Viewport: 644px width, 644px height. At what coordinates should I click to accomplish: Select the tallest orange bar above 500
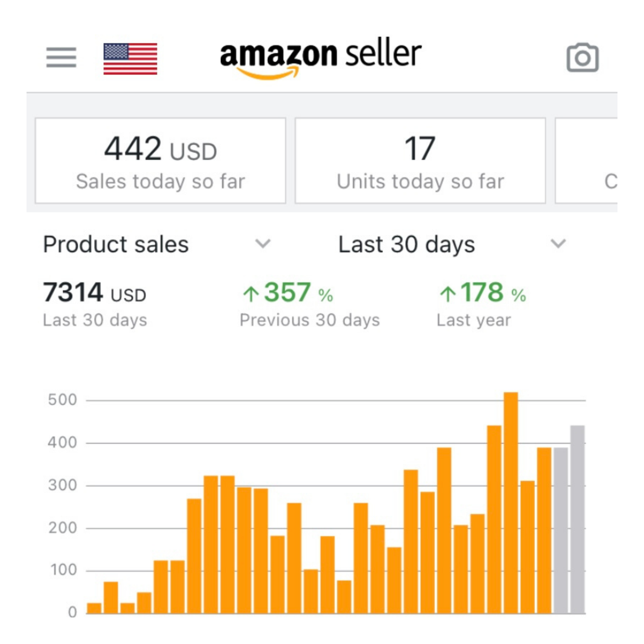511,500
